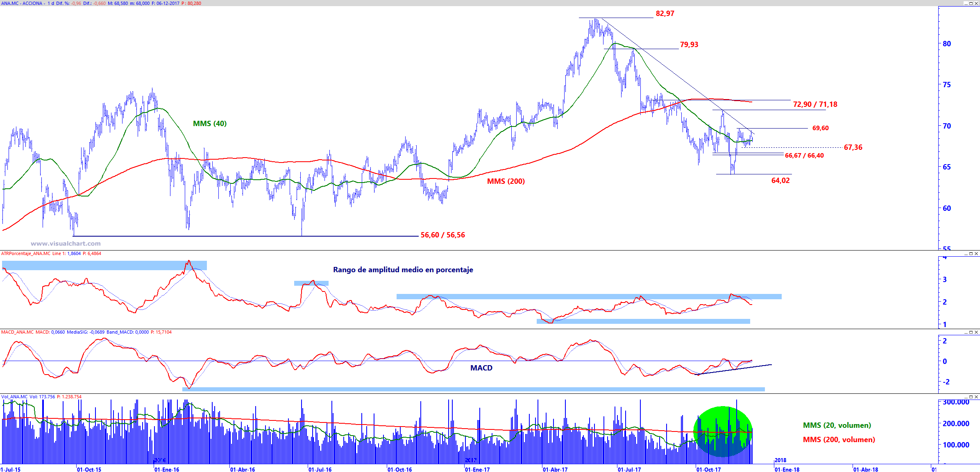The height and width of the screenshot is (472, 980).
Task: Close the MACD_ANA.MC indicator panel
Action: point(976,332)
